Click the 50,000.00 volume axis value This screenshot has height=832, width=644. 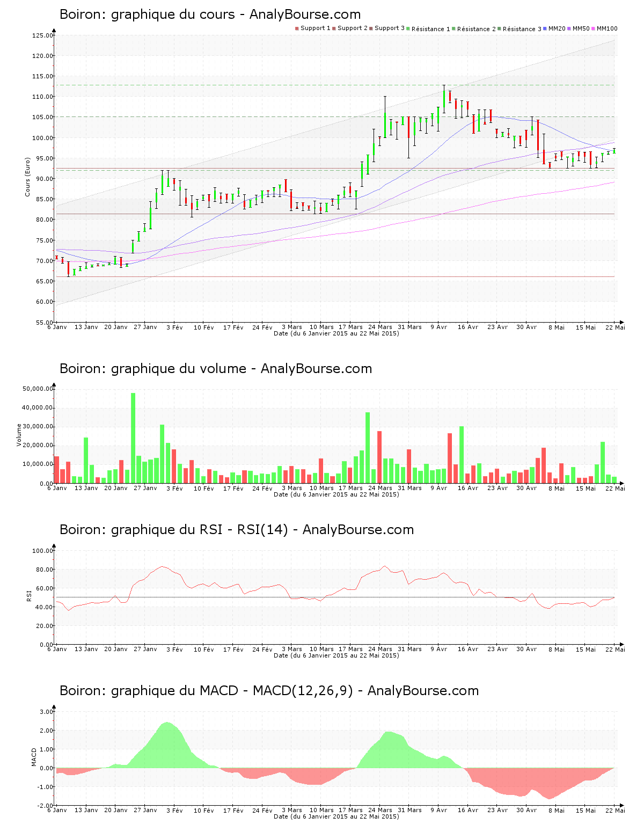tap(38, 389)
